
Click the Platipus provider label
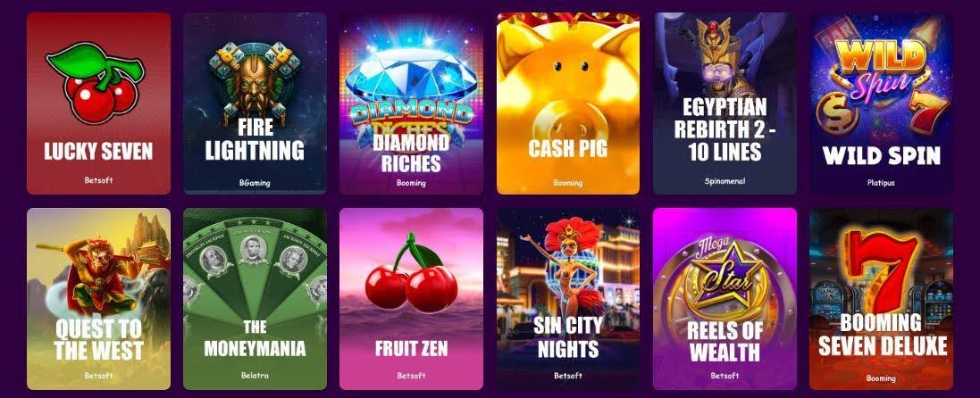(x=881, y=183)
